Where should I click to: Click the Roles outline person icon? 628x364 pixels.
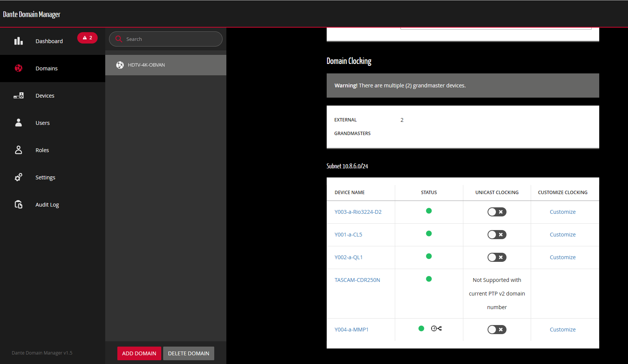click(19, 150)
